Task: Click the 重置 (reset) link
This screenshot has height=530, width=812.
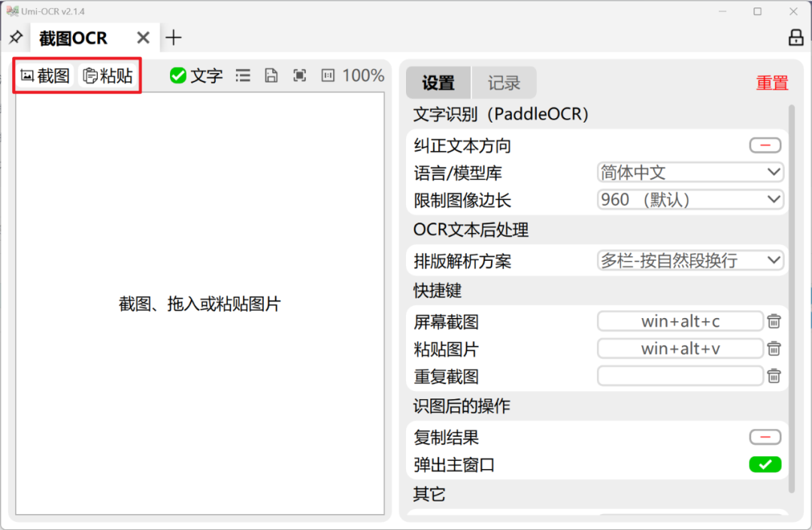Action: (x=772, y=83)
